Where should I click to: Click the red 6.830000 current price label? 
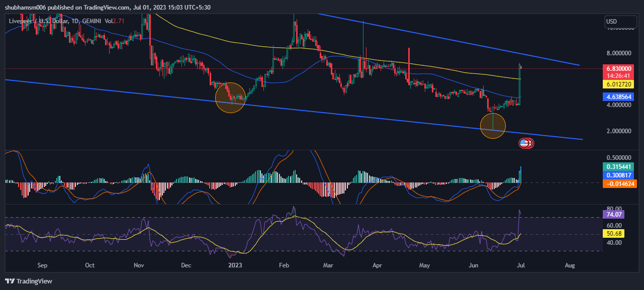[619, 68]
